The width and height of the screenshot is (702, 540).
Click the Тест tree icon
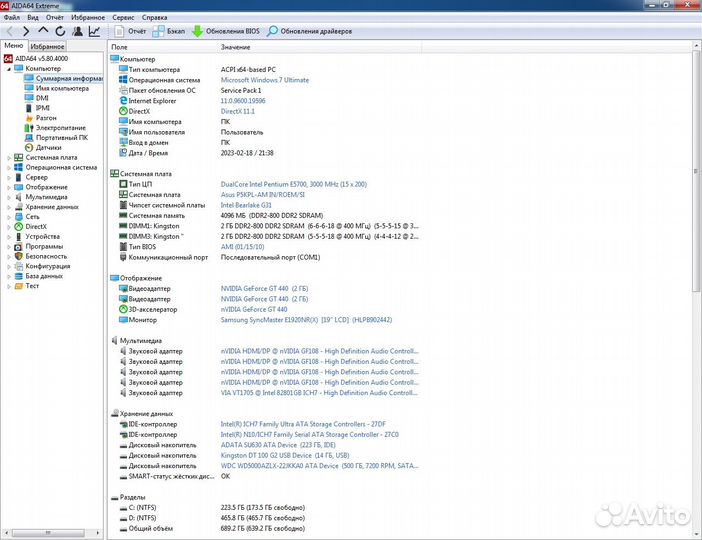point(18,286)
